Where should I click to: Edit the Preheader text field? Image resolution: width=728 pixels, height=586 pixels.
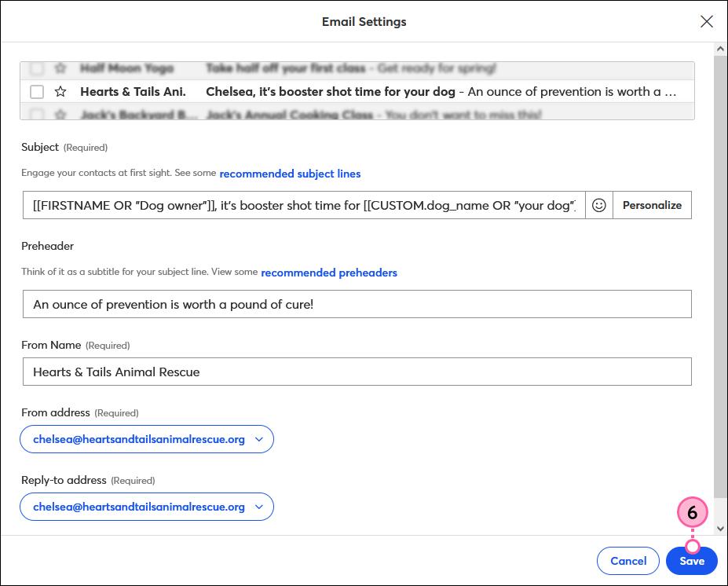coord(357,304)
